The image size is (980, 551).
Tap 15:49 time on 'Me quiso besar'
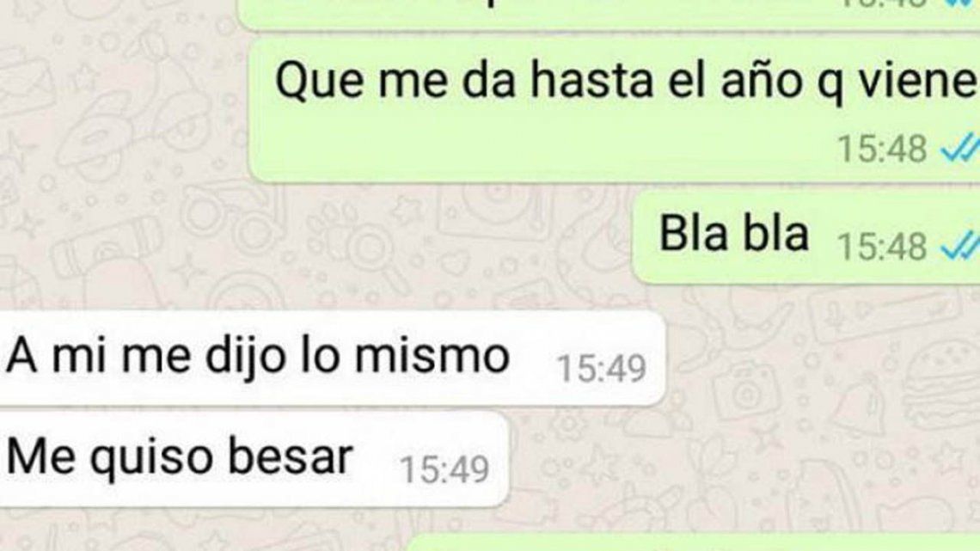pos(444,469)
